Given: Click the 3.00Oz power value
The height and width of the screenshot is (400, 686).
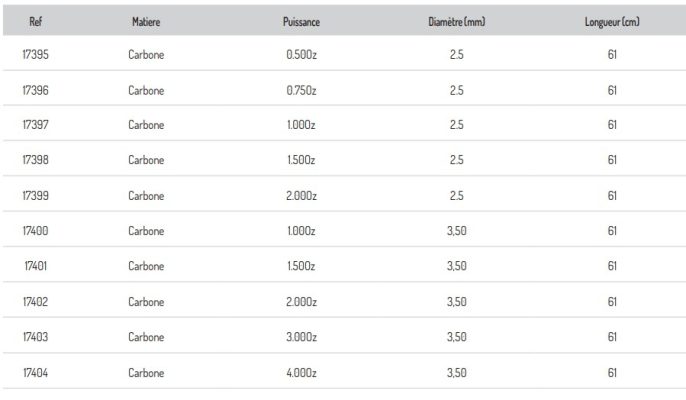Looking at the screenshot, I should click(x=301, y=337).
